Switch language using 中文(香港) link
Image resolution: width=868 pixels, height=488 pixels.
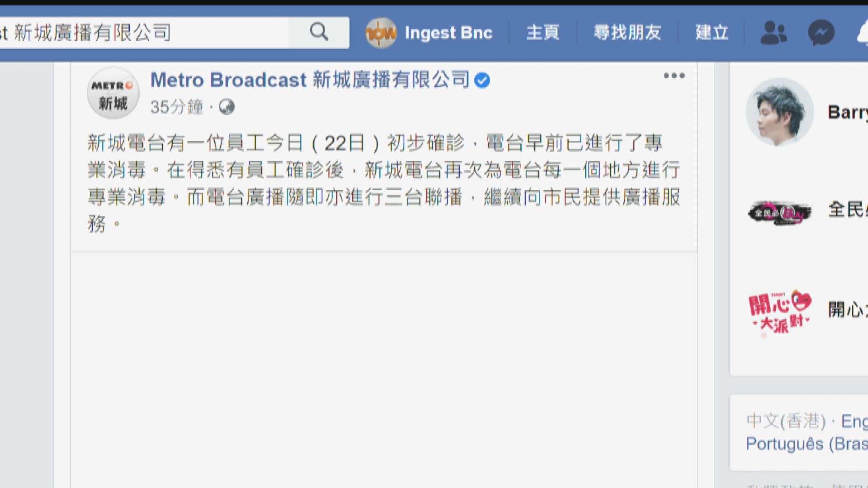(784, 421)
